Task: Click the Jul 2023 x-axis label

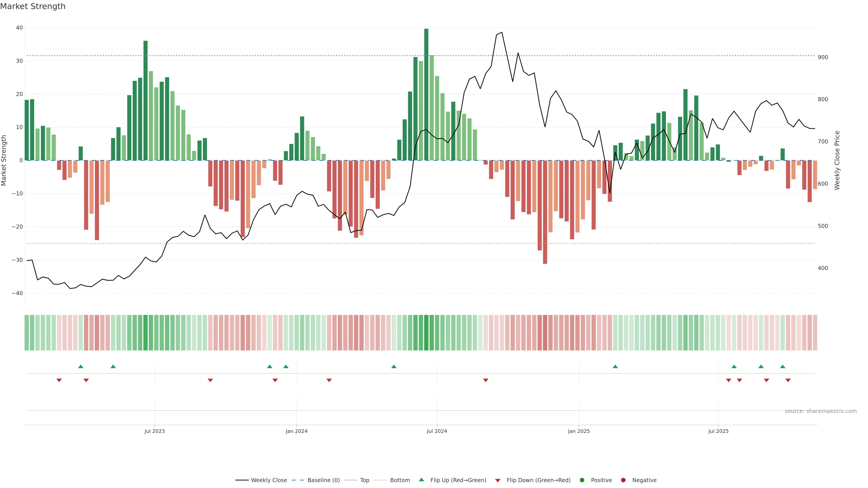Action: tap(154, 431)
